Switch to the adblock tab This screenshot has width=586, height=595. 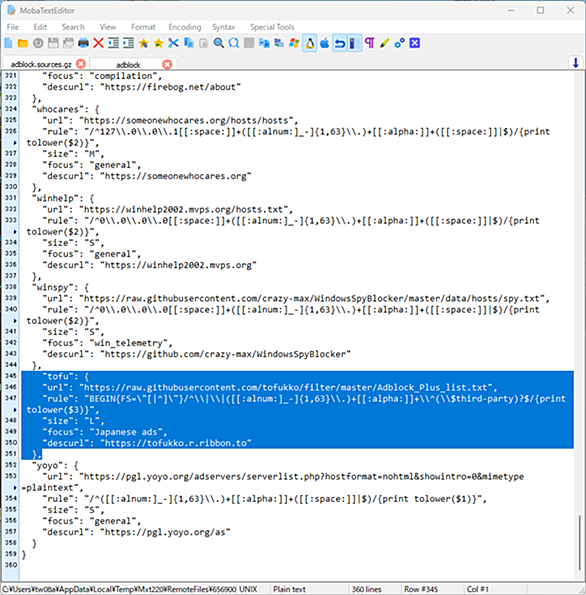click(128, 65)
